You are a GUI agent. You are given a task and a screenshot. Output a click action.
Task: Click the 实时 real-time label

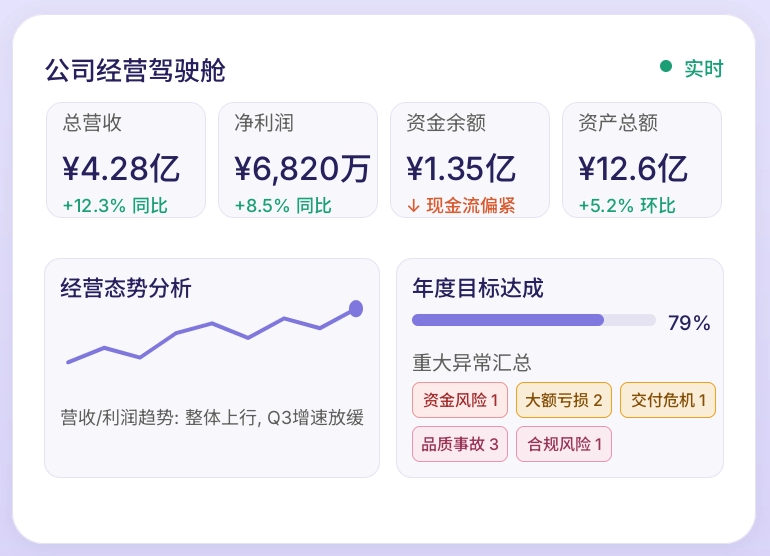tap(704, 68)
